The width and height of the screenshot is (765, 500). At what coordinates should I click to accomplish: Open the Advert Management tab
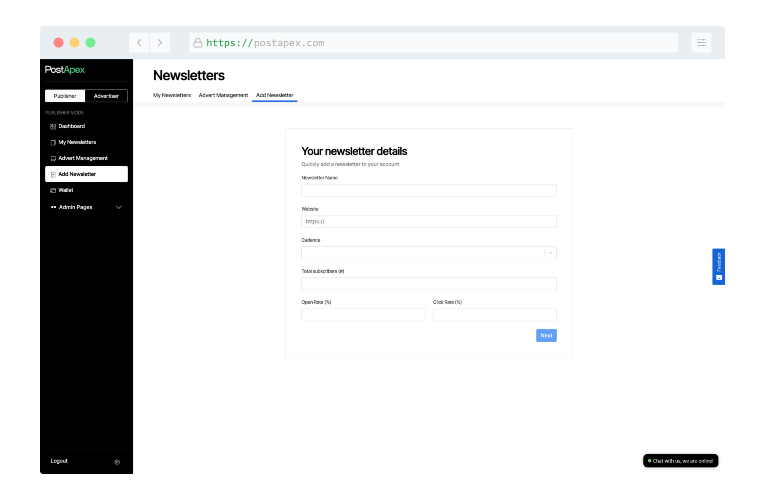[x=223, y=95]
